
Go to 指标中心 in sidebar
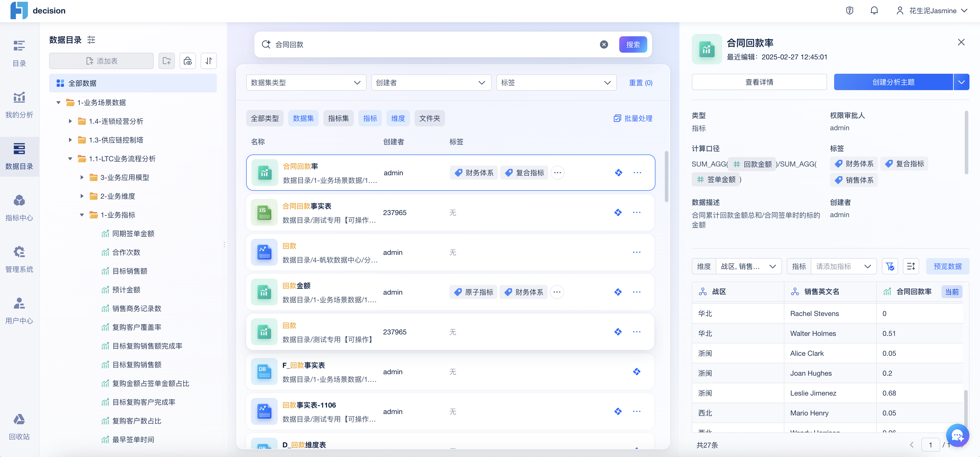(x=19, y=207)
